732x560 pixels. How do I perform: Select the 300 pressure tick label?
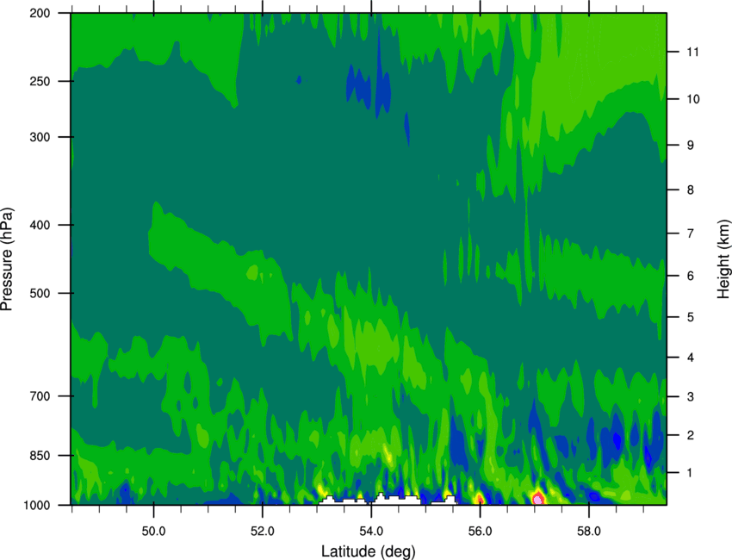coord(40,137)
